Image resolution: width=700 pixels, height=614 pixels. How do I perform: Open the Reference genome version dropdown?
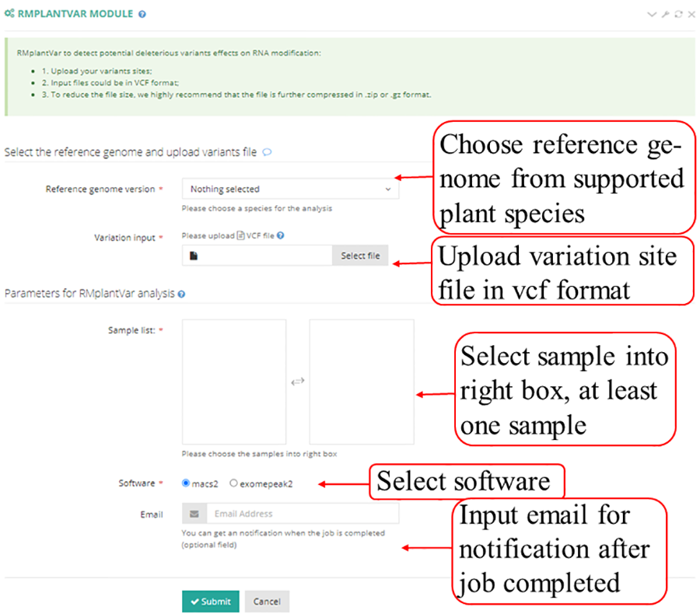point(290,189)
